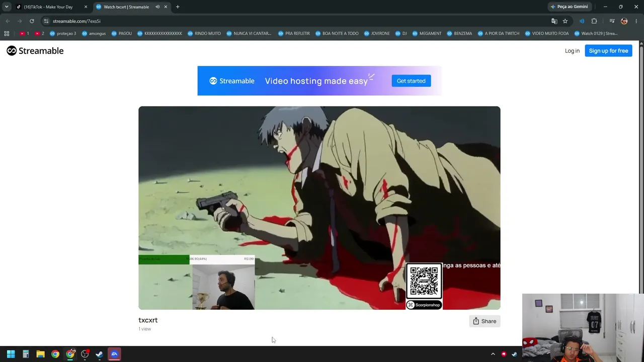Click Get started in the banner

pos(411,81)
